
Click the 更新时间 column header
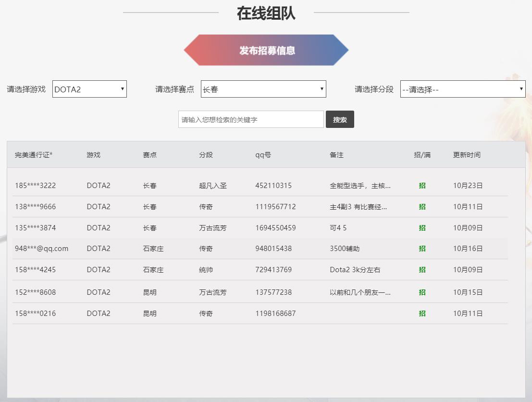467,155
